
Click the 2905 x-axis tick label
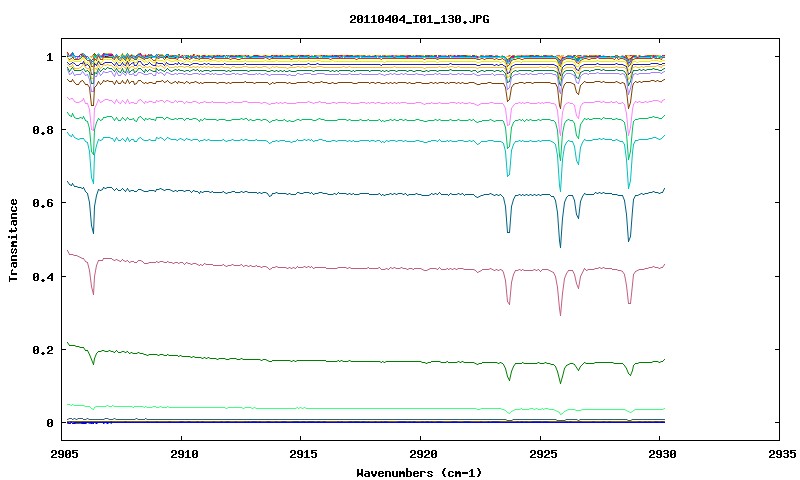[65, 454]
